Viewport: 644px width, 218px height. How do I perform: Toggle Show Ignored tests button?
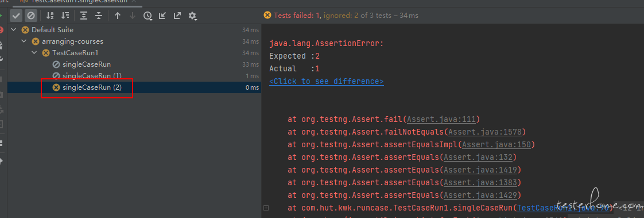(x=31, y=16)
